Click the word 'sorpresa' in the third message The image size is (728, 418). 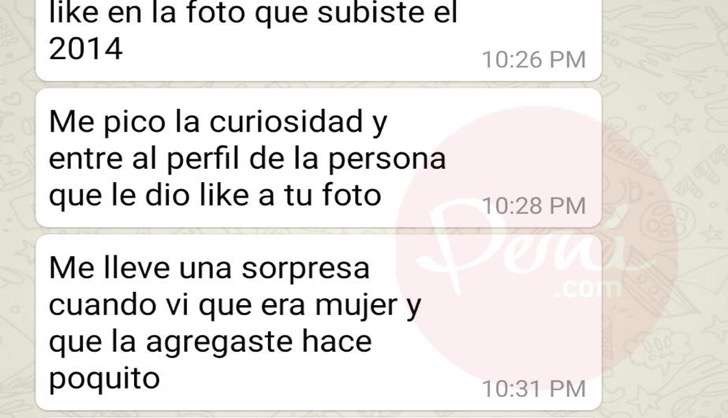tap(306, 269)
